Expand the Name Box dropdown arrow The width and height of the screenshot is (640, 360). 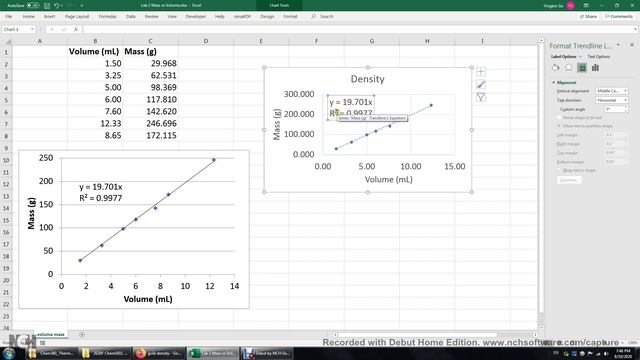click(x=32, y=29)
